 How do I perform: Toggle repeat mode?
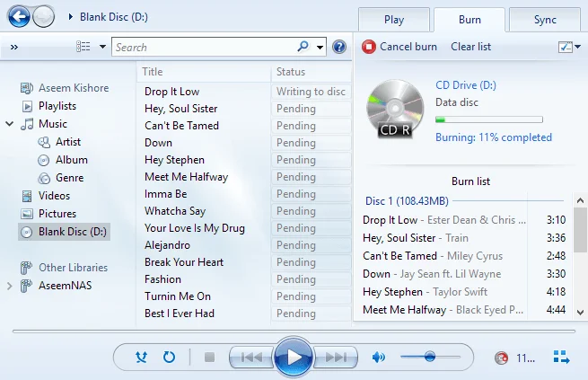click(x=169, y=358)
